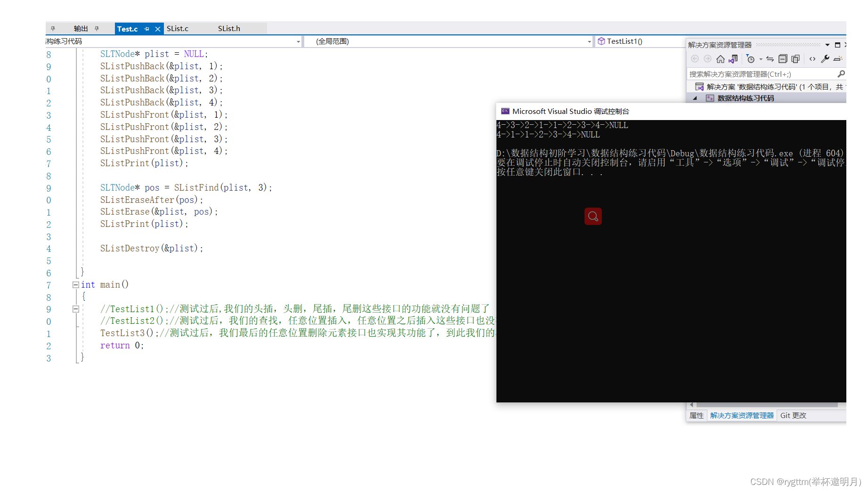Collapse the int main() function fold

(x=75, y=285)
